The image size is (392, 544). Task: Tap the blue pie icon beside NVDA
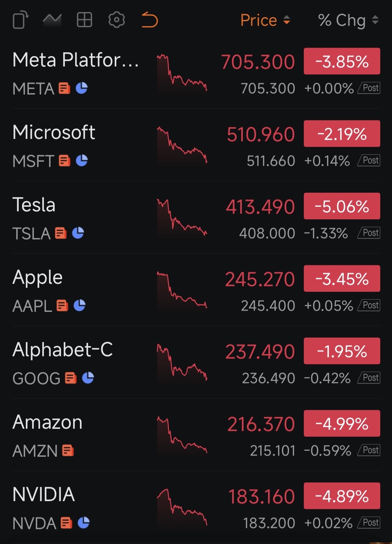[x=83, y=523]
